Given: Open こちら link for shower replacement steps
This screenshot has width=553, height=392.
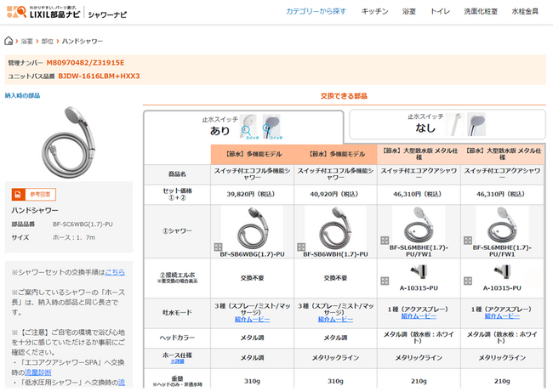Looking at the screenshot, I should pyautogui.click(x=115, y=272).
